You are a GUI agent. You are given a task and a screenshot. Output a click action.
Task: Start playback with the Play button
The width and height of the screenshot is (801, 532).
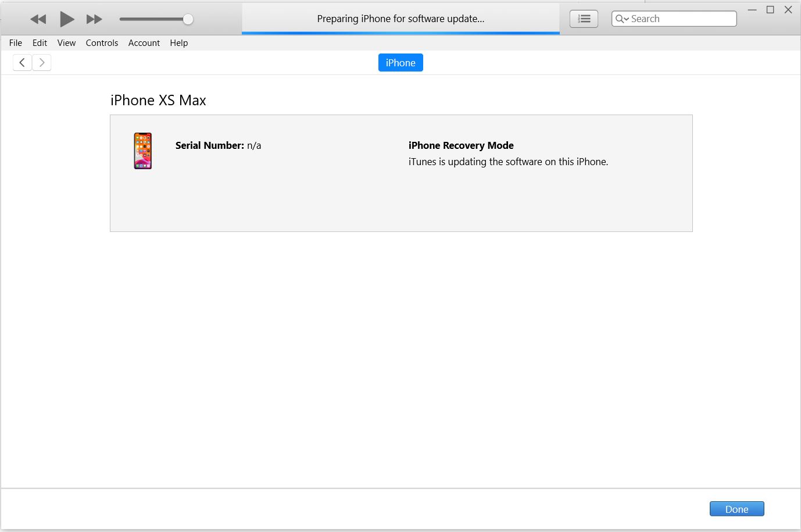click(67, 19)
